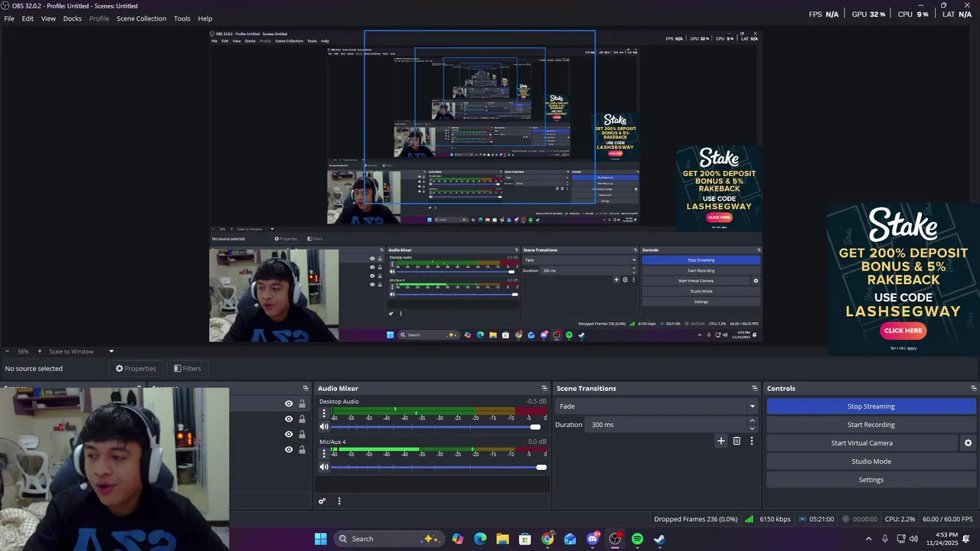Open Audio Mixer bottom menu dots
This screenshot has width=980, height=551.
point(339,501)
